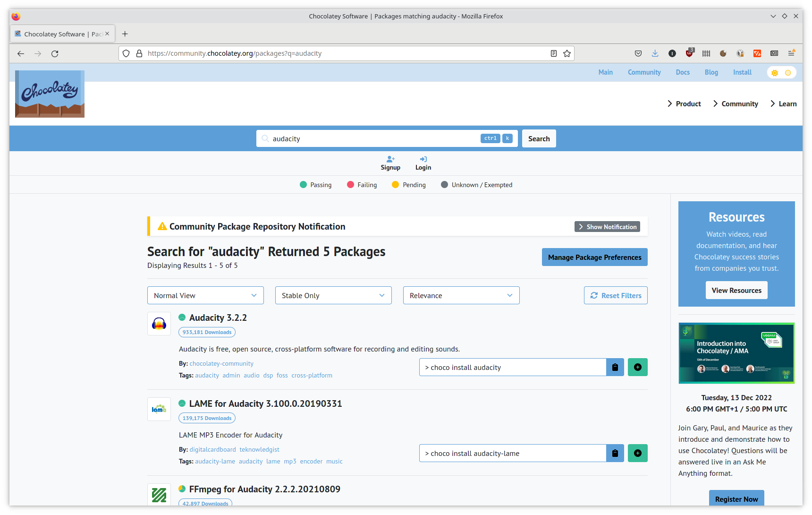
Task: Save the page to Pocket
Action: click(x=638, y=53)
